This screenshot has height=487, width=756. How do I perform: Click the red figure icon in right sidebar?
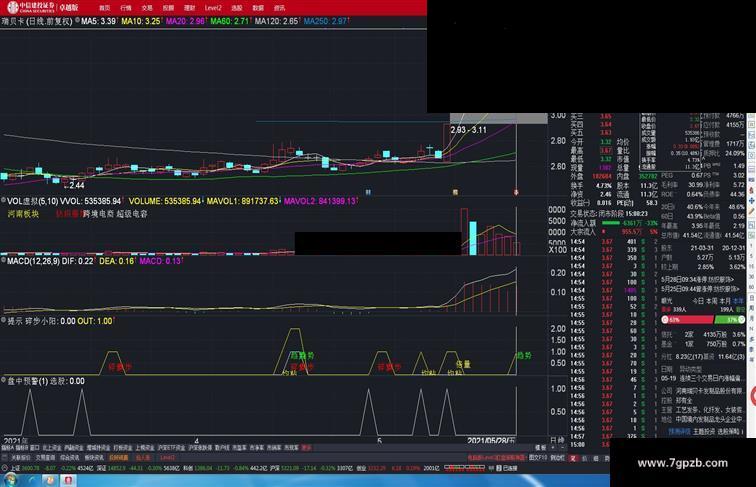pyautogui.click(x=751, y=190)
